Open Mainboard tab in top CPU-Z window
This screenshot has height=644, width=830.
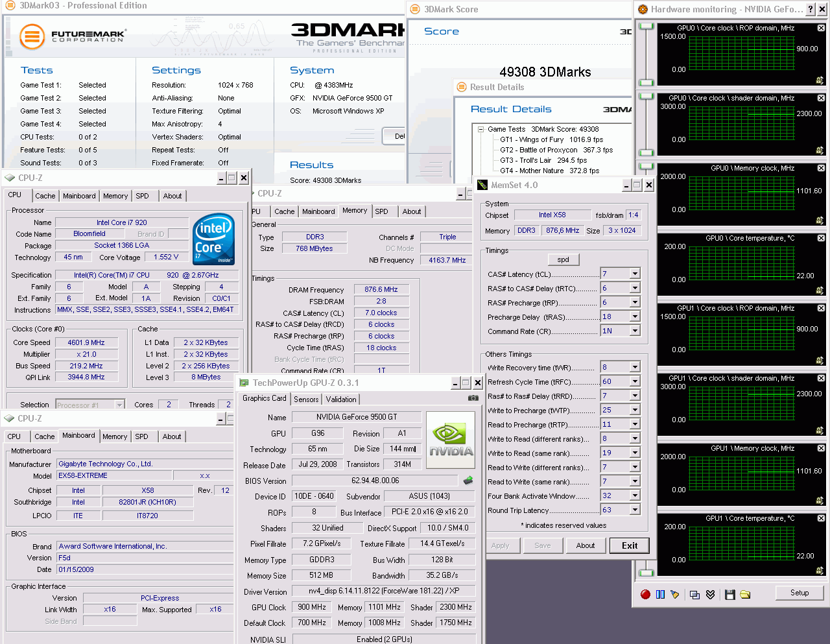tap(79, 196)
